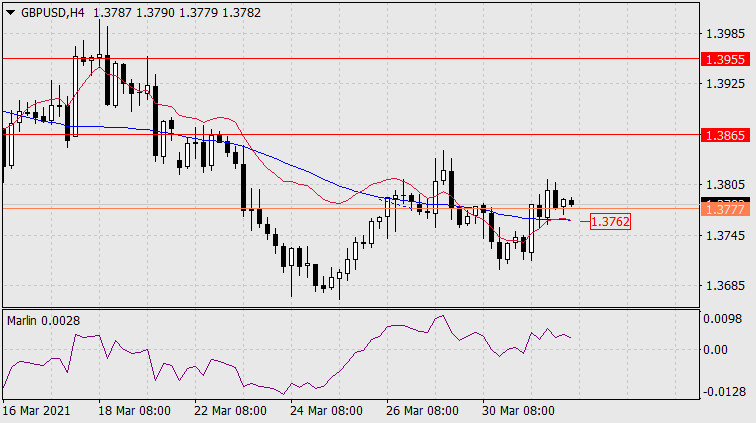Select the 1.3955 red price label
This screenshot has width=756, height=423.
coord(726,59)
